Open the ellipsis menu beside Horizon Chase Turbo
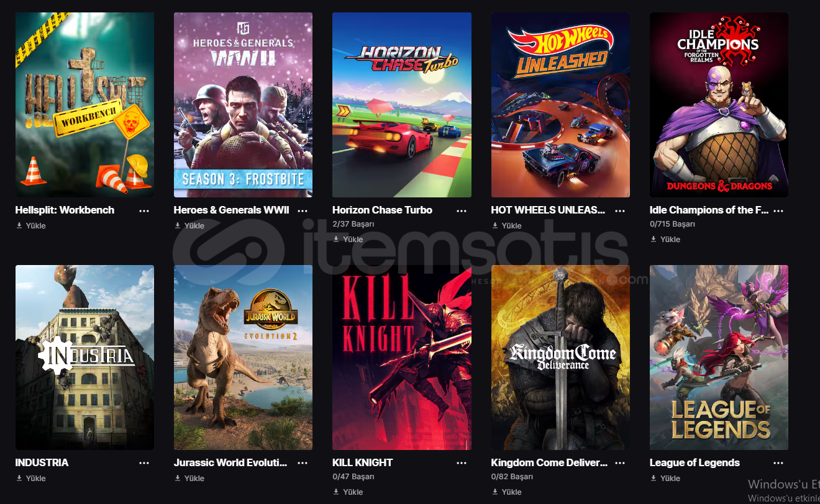The image size is (820, 504). point(462,210)
